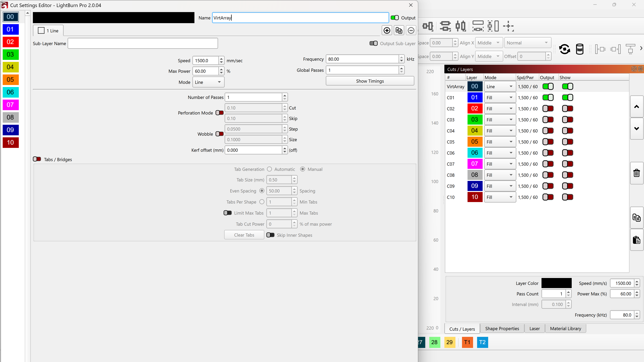Open C01 layer Mode dropdown

(x=500, y=98)
